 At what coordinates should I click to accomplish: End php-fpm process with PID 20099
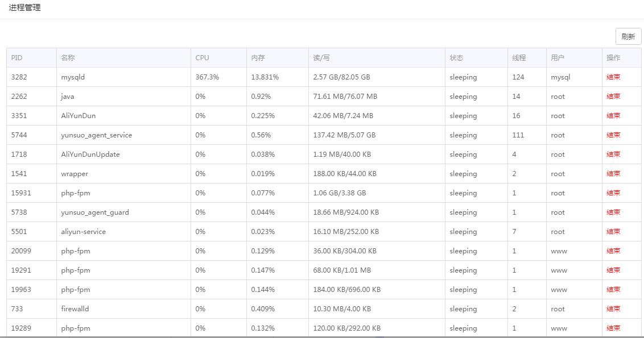(x=613, y=251)
